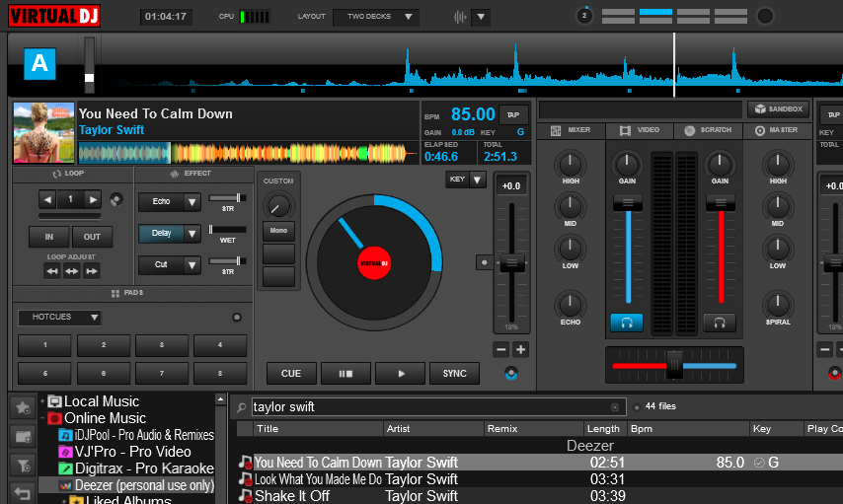This screenshot has width=843, height=504.
Task: Open the Echo effect dropdown arrow
Action: pyautogui.click(x=192, y=202)
